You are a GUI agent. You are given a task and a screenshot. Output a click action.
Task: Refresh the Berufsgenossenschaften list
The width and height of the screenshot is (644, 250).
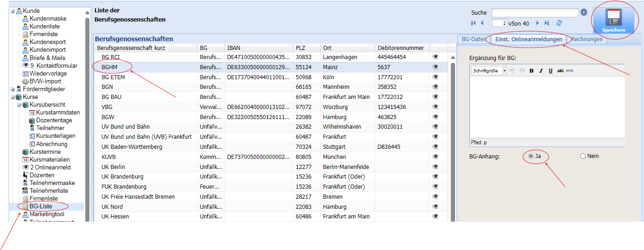pyautogui.click(x=559, y=23)
